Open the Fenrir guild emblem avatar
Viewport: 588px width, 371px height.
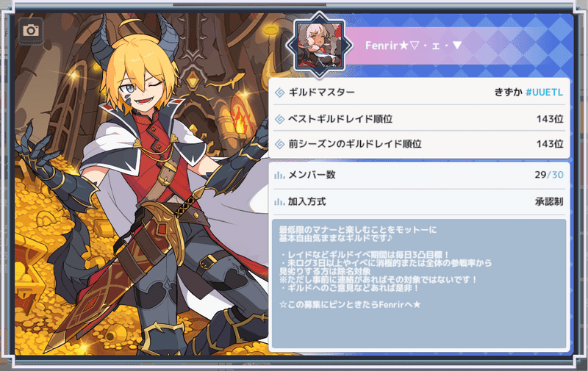click(320, 46)
